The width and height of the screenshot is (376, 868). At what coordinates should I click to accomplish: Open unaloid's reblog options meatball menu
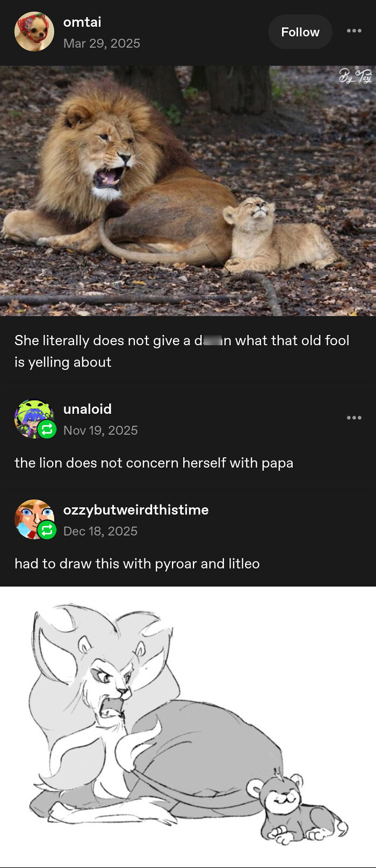click(x=355, y=418)
